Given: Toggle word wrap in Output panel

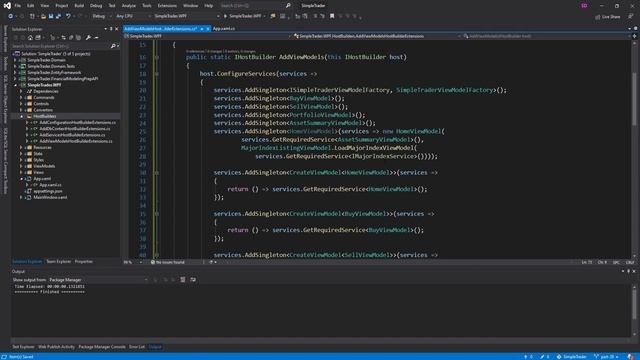Looking at the screenshot, I should pos(193,280).
